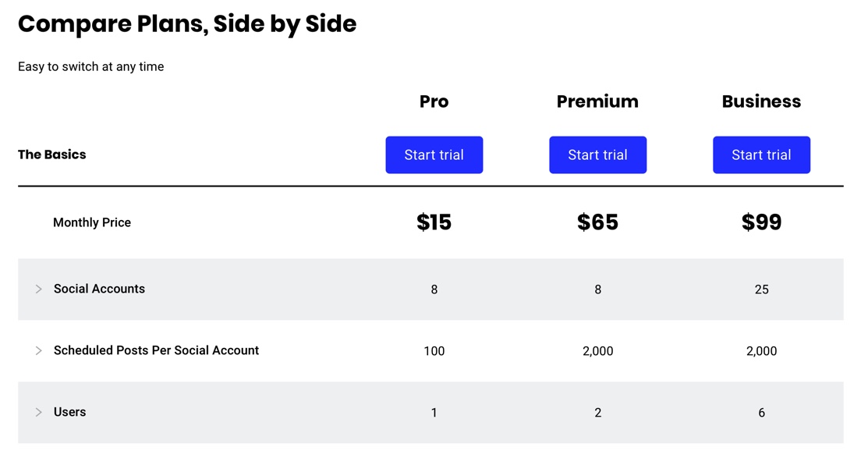
Task: Start the Pro plan trial
Action: (434, 154)
